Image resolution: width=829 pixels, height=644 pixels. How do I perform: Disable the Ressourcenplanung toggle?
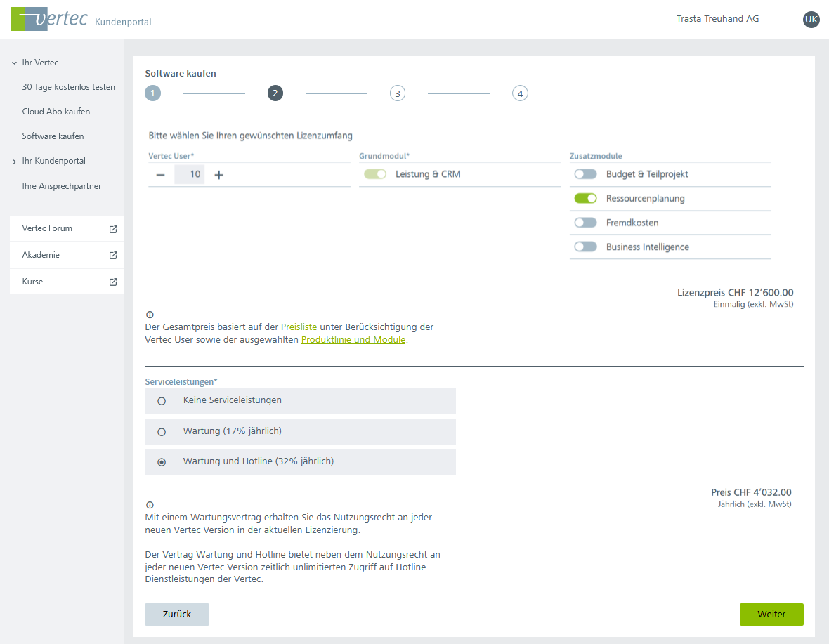click(585, 199)
